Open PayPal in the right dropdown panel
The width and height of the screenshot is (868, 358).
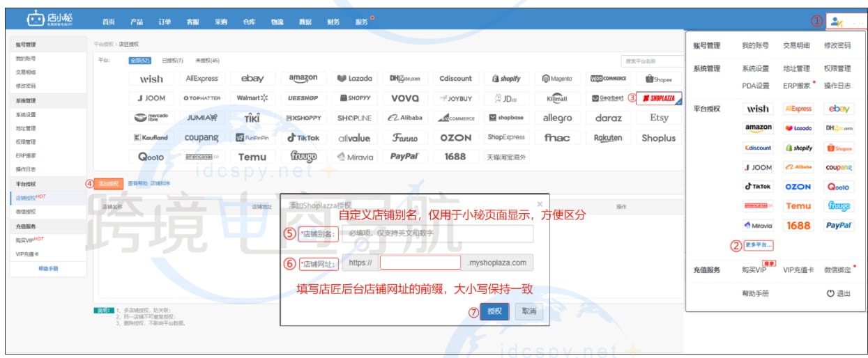point(839,226)
